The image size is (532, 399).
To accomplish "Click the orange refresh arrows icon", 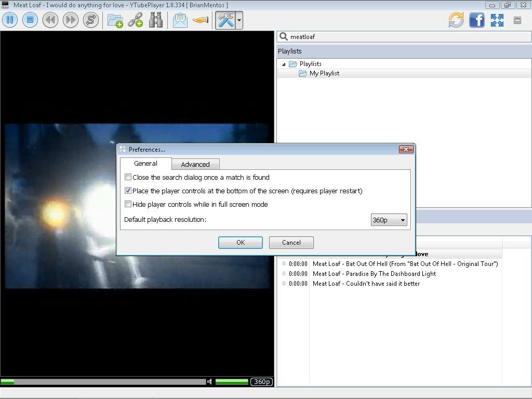I will click(x=456, y=20).
